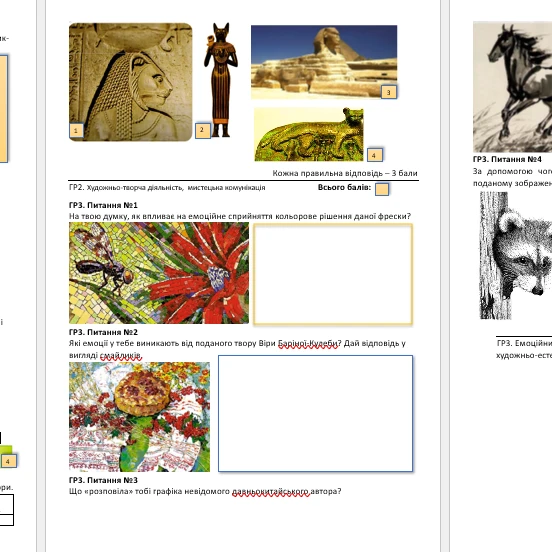Click the number 4 box beside the figurine
The image size is (552, 552).
click(x=375, y=155)
